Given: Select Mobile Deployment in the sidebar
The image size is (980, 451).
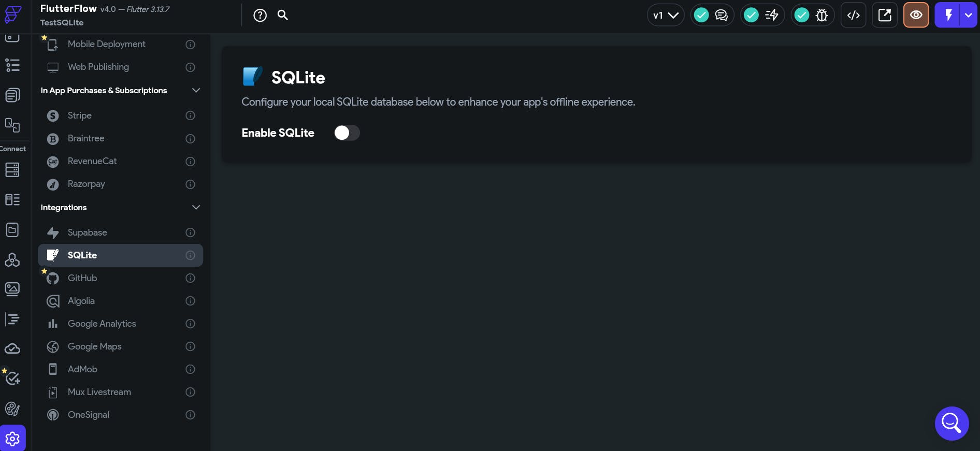Looking at the screenshot, I should click(106, 44).
